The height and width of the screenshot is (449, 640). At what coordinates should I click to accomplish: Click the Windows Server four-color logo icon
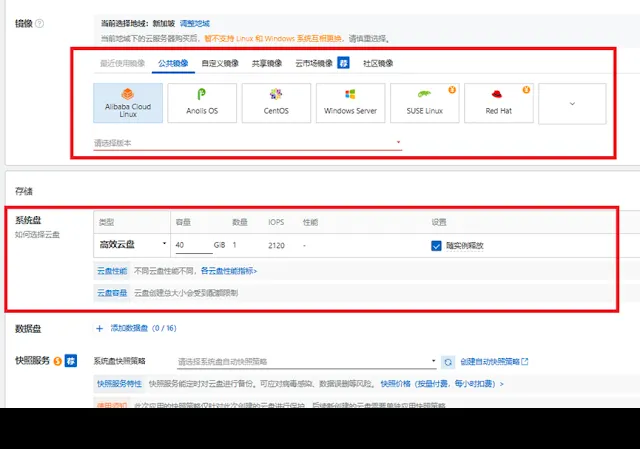point(350,94)
